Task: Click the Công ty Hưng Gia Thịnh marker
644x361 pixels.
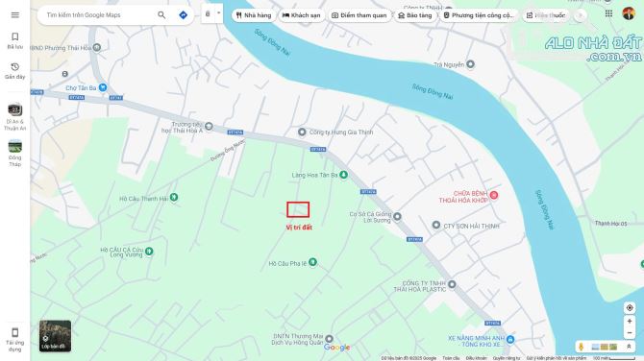Action: (x=302, y=132)
